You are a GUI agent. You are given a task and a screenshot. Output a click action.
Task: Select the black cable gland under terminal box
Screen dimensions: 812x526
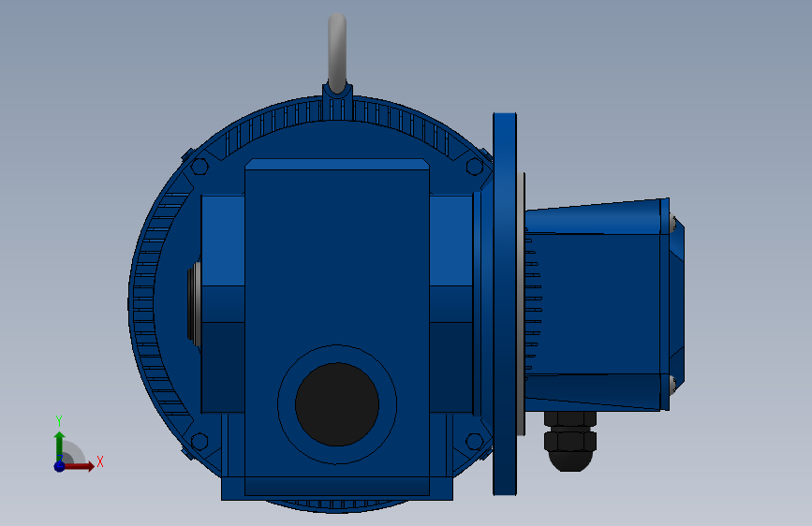(x=570, y=442)
